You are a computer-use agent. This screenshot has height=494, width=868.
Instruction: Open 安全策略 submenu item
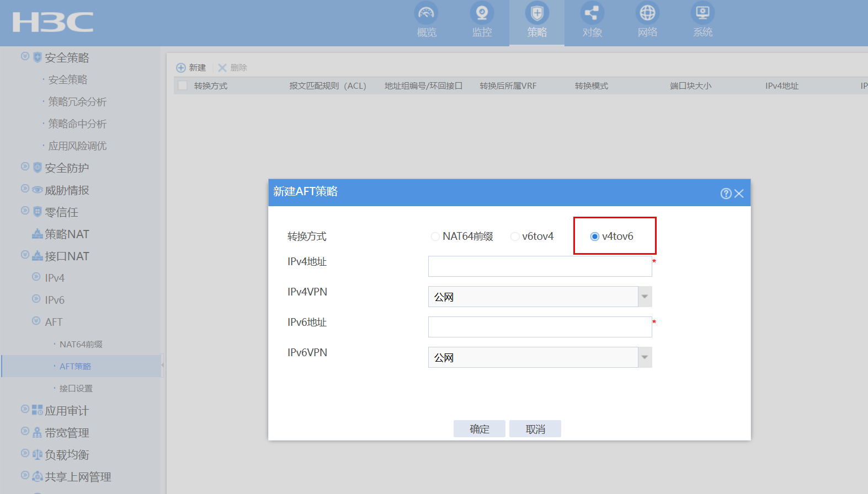point(68,80)
